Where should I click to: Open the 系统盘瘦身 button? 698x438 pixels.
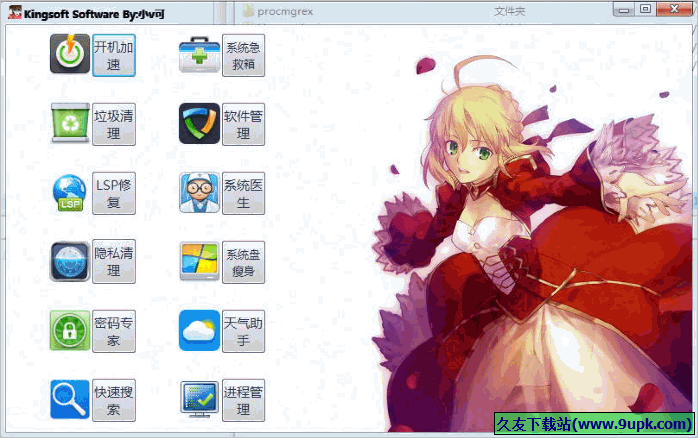(x=243, y=262)
